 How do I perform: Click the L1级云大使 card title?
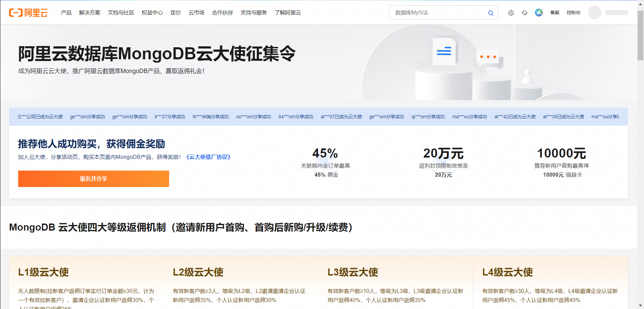pos(43,272)
